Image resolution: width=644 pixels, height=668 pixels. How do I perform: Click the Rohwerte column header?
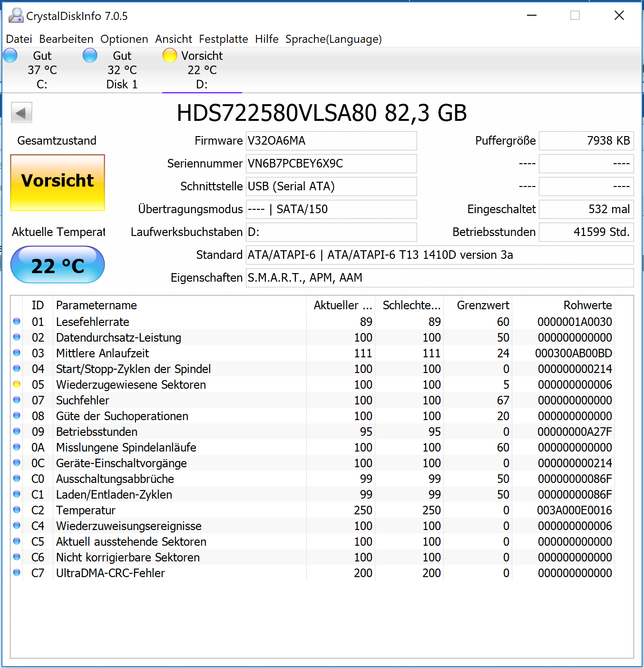[x=563, y=305]
